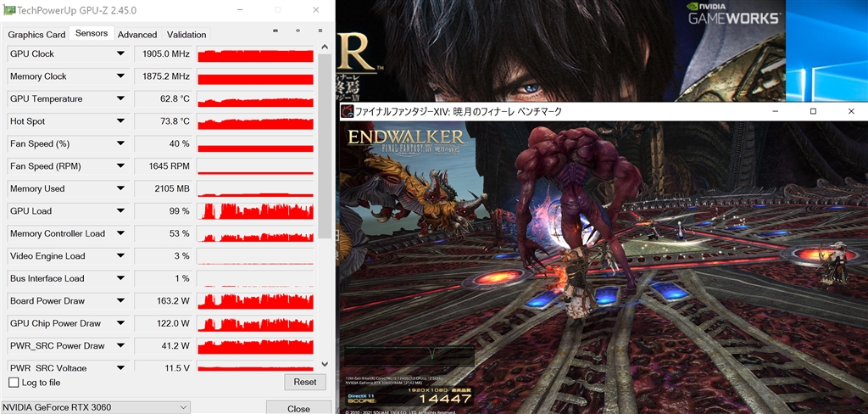This screenshot has height=414, width=868.
Task: Click the 1645 RPM fan value
Action: click(170, 166)
